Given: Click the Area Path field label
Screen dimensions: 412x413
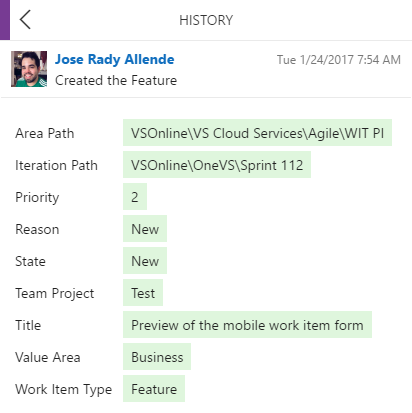Looking at the screenshot, I should [x=45, y=133].
